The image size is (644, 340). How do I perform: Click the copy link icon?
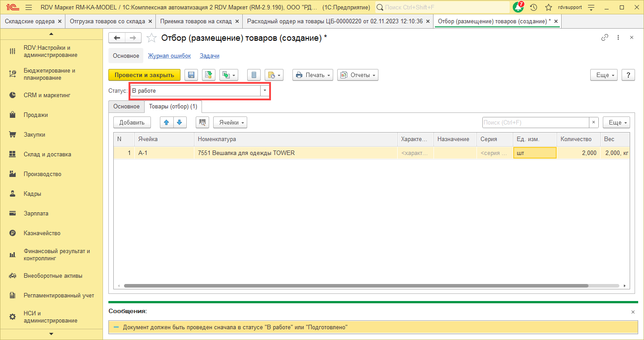point(605,38)
